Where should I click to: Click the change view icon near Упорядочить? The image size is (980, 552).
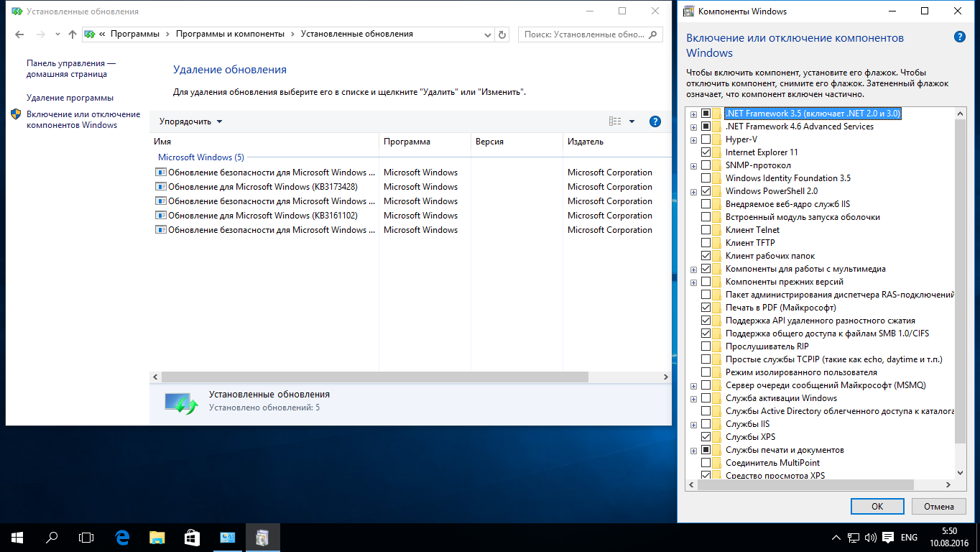tap(615, 121)
